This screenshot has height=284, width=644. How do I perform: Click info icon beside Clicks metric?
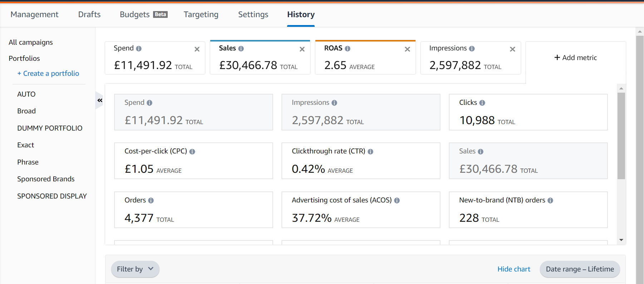point(482,103)
